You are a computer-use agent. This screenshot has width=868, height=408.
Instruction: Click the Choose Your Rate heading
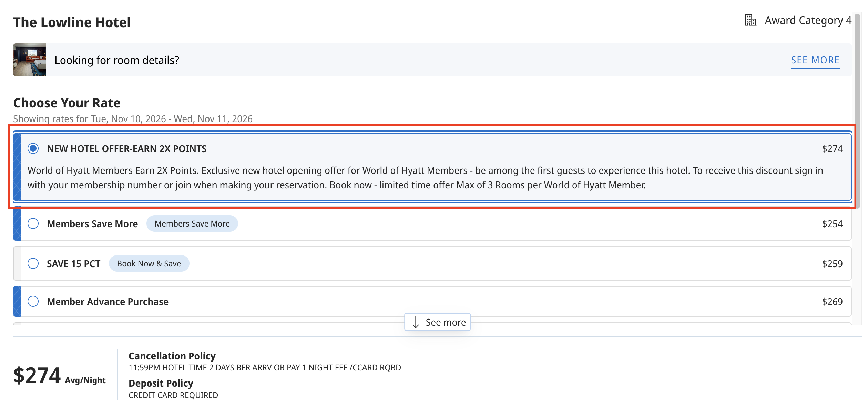point(67,103)
